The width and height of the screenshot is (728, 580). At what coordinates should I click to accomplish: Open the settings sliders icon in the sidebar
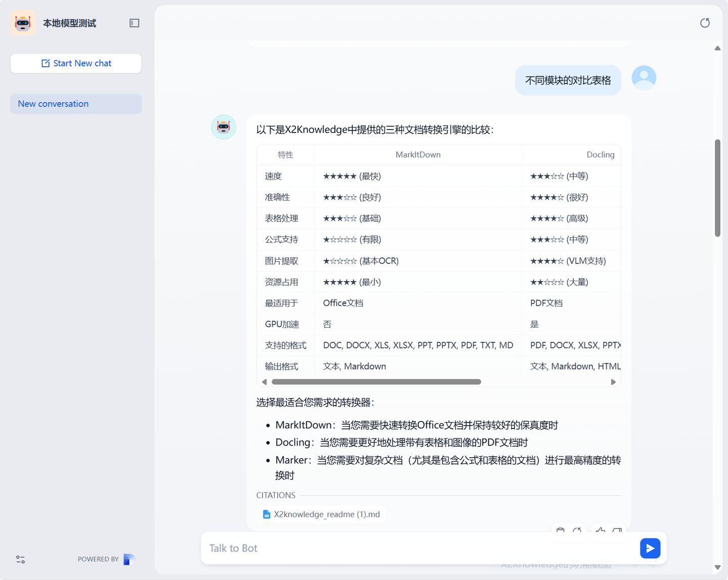tap(20, 559)
